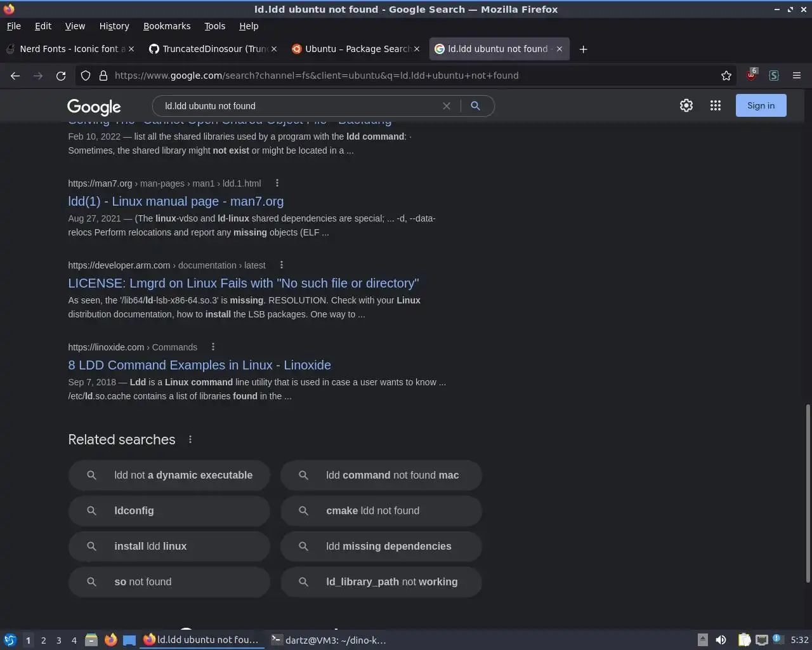
Task: Open the History menu
Action: 114,26
